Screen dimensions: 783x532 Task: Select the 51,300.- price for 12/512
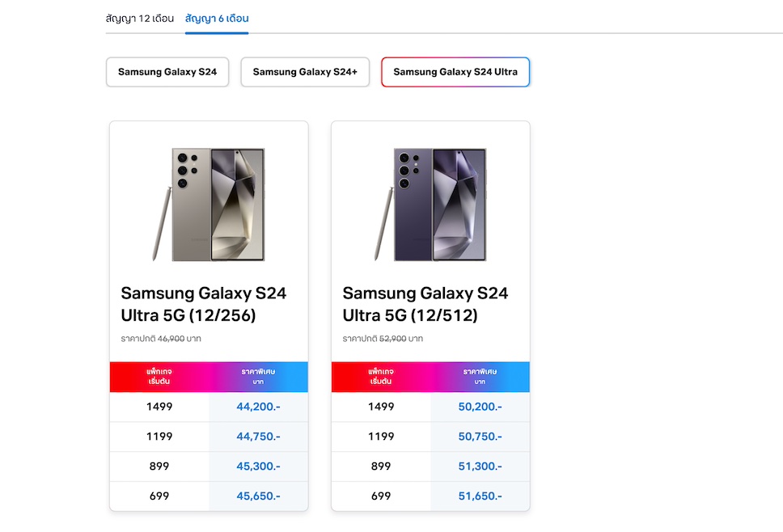480,467
